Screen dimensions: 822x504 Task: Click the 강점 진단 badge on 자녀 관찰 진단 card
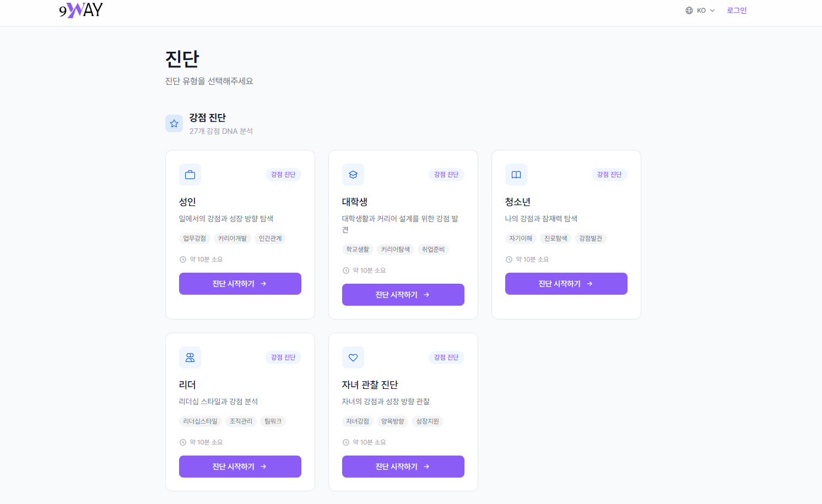click(x=446, y=357)
